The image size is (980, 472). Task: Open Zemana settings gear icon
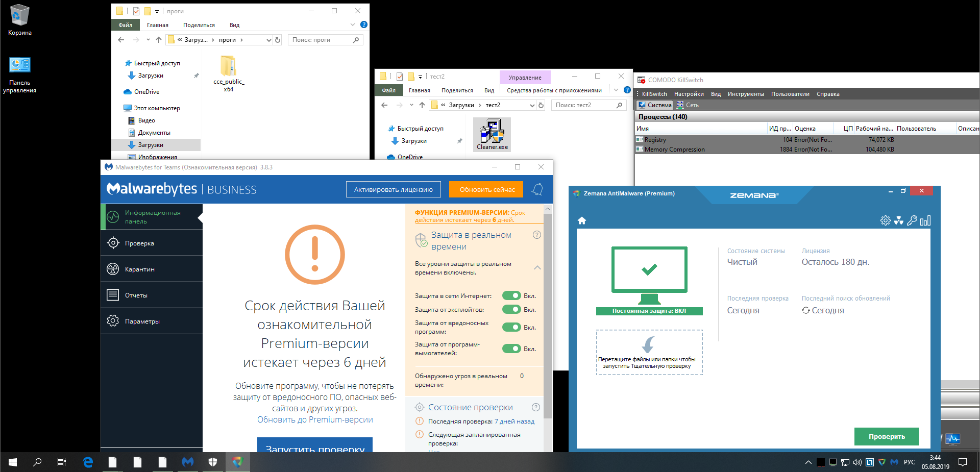point(886,220)
